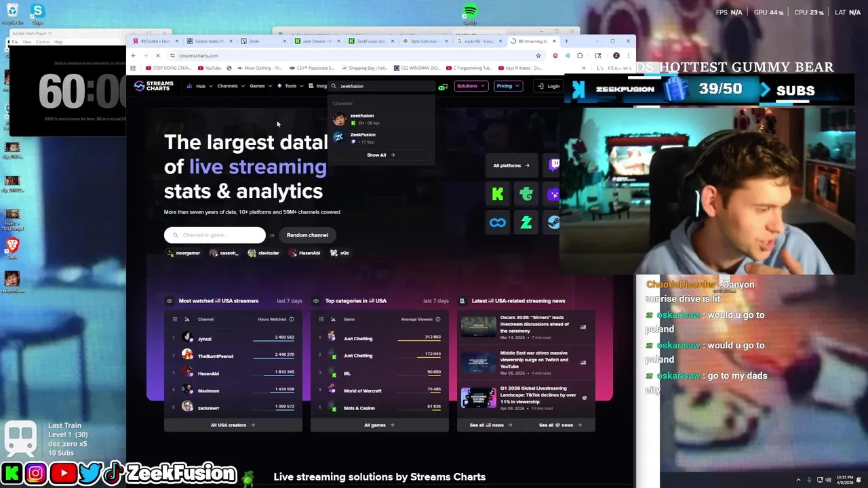
Task: Open the Skype desktop shortcut
Action: click(x=37, y=14)
